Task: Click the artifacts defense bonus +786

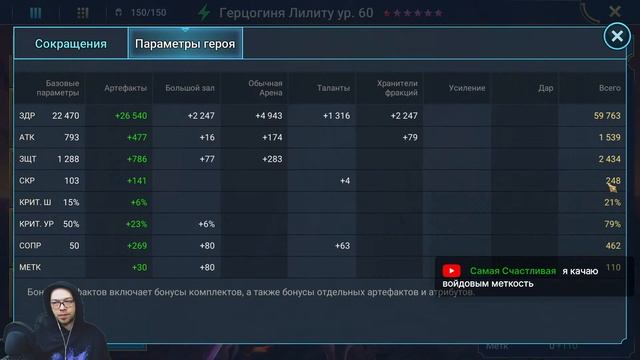Action: pos(137,159)
